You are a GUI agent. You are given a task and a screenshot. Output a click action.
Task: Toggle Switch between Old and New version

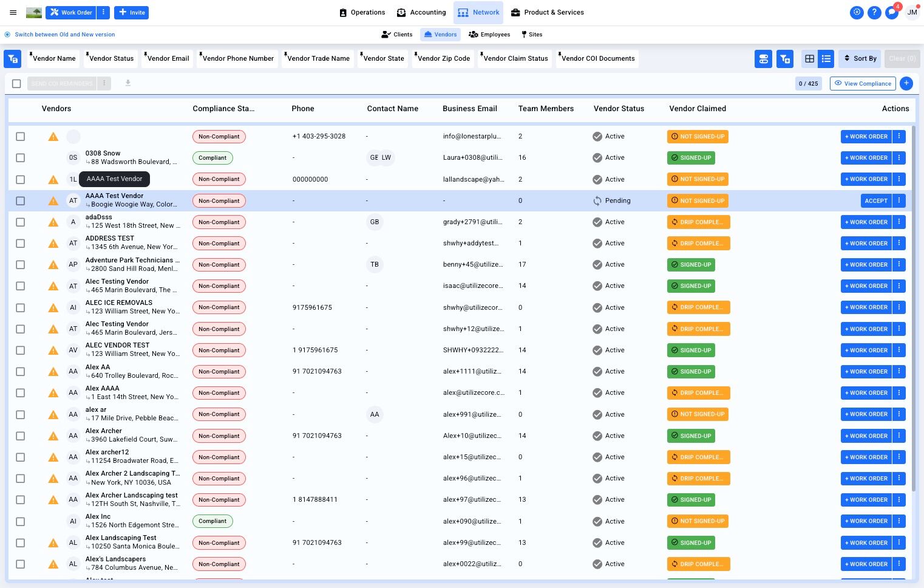8,35
